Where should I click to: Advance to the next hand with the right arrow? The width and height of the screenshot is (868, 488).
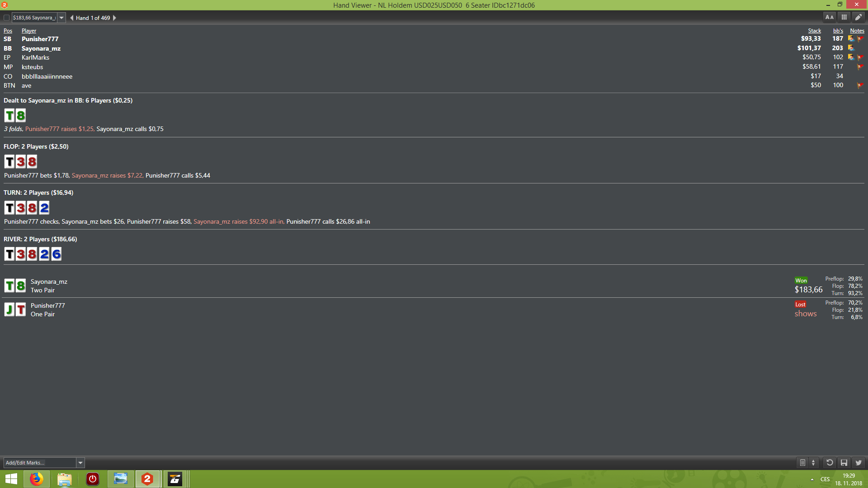(114, 18)
